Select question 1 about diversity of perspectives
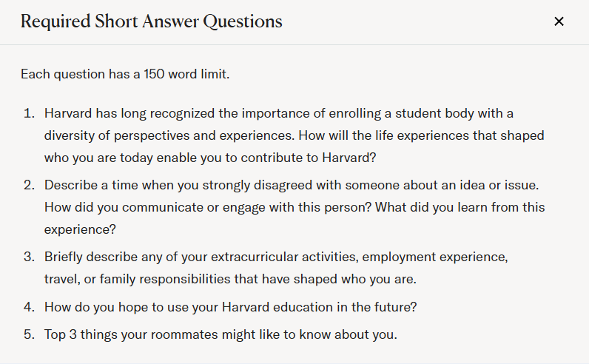 294,135
